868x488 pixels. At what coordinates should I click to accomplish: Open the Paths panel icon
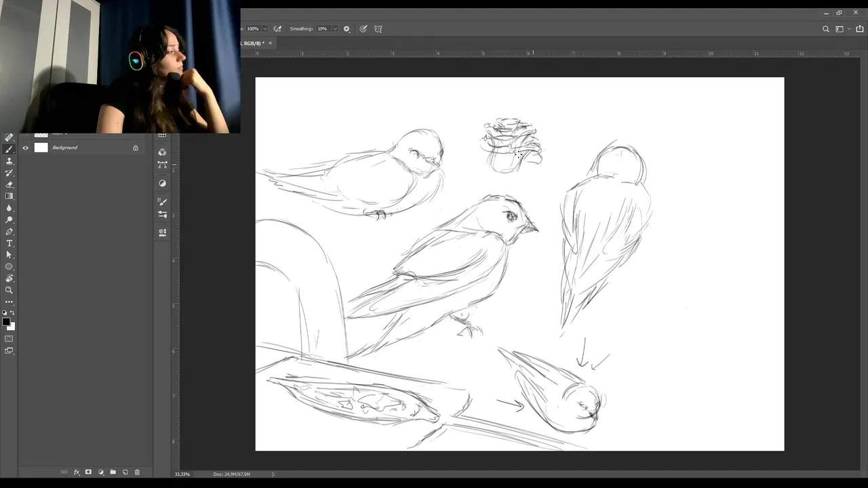point(162,164)
